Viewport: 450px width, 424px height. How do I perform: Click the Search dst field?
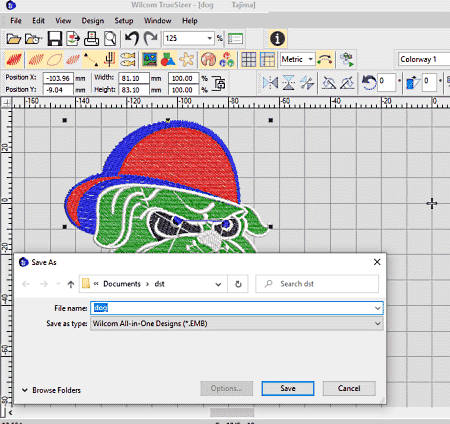[317, 284]
